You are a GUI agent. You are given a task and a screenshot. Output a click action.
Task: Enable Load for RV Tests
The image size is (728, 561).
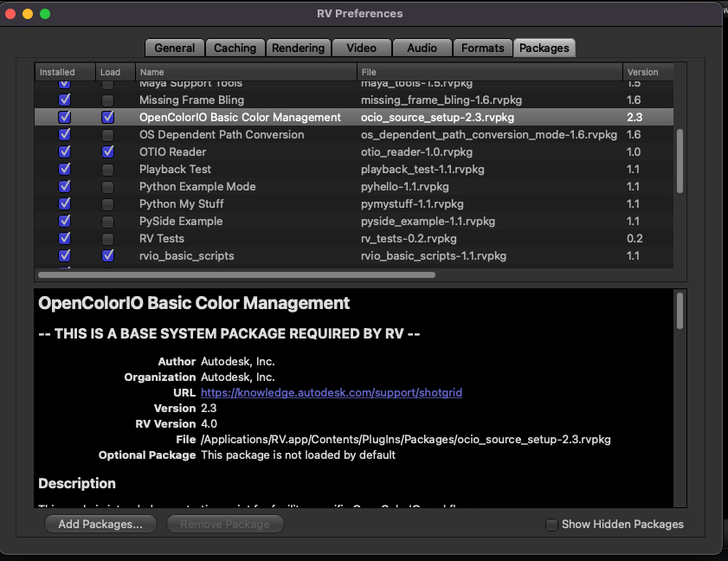(107, 239)
